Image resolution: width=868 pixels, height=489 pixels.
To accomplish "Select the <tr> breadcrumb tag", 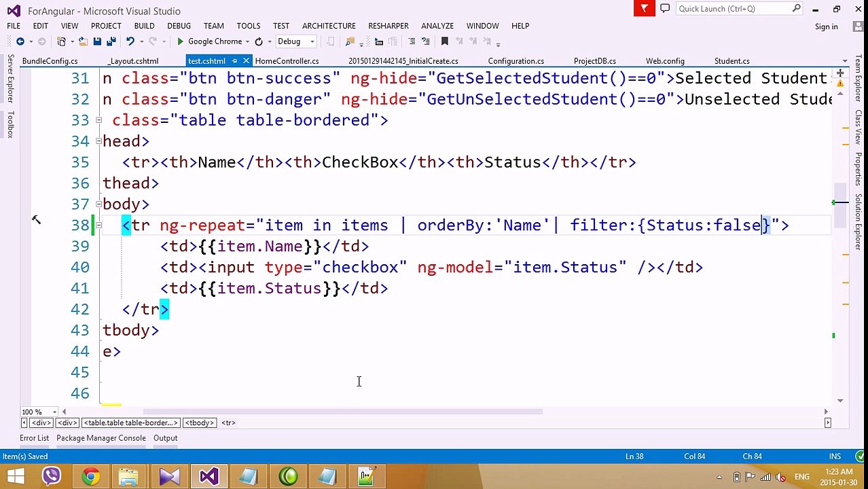I will pos(229,422).
